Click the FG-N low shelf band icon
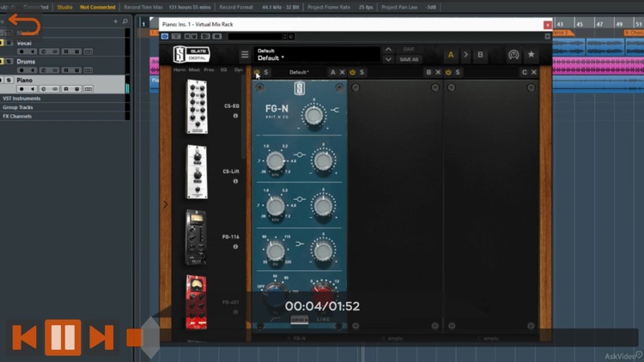 coord(300,244)
